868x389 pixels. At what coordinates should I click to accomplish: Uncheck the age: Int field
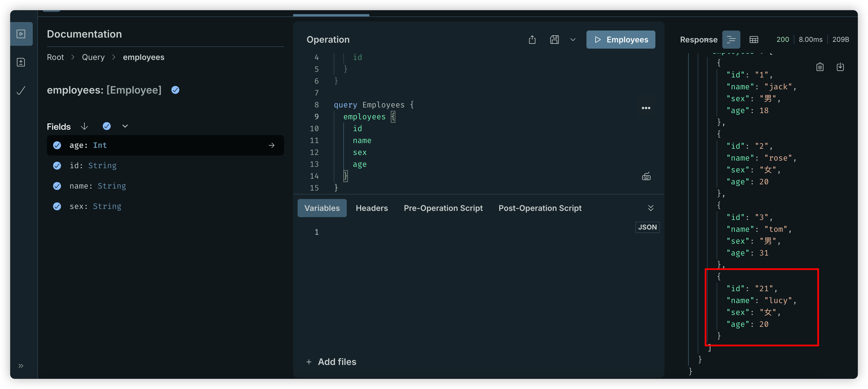(x=57, y=145)
